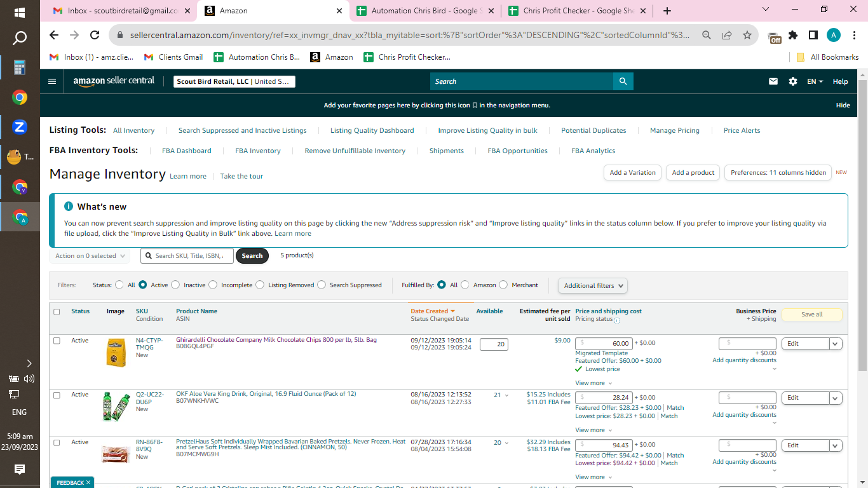Click the Amazon Seller Central logo

click(114, 81)
